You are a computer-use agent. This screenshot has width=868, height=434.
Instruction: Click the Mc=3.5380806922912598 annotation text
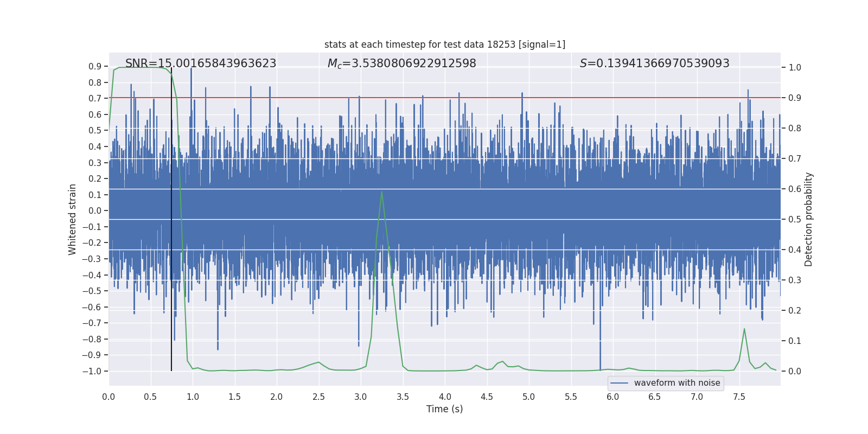(x=402, y=63)
